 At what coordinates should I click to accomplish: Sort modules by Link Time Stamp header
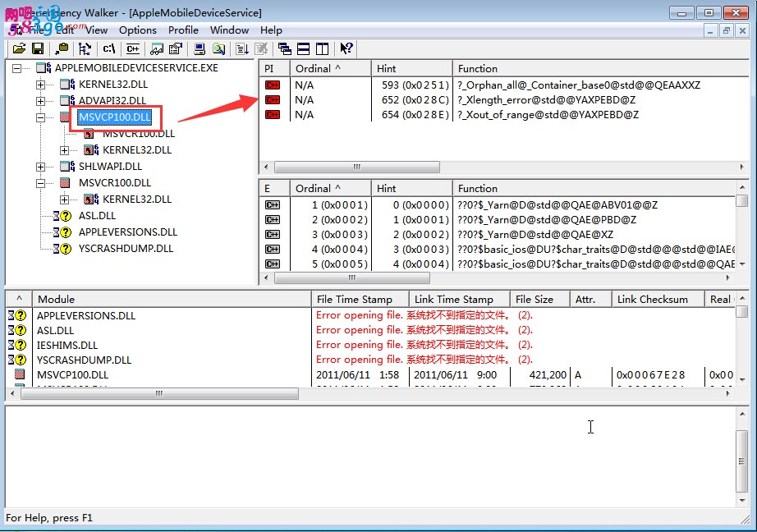tap(459, 300)
